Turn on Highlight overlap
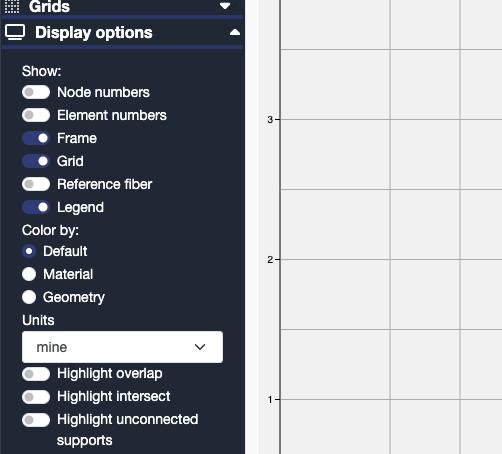Viewport: 502px width, 454px height. click(x=36, y=374)
